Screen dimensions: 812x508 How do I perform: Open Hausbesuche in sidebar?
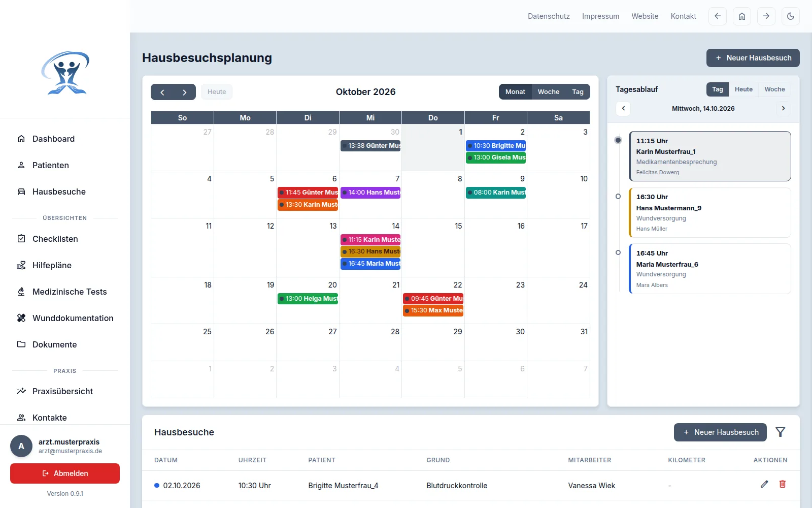tap(65, 192)
